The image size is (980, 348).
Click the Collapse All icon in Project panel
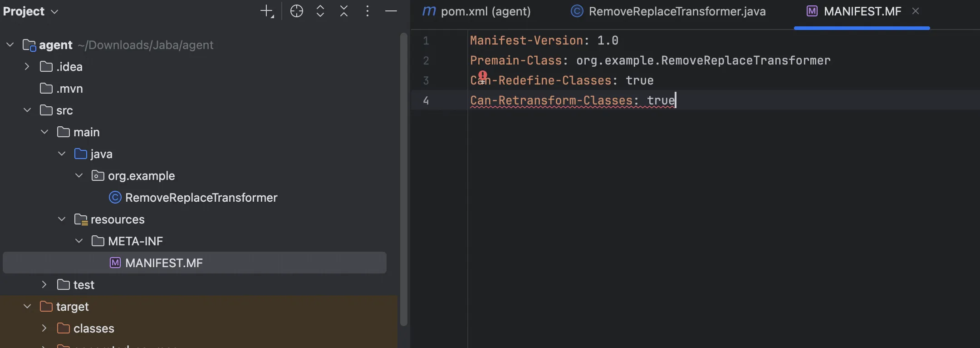click(x=344, y=11)
